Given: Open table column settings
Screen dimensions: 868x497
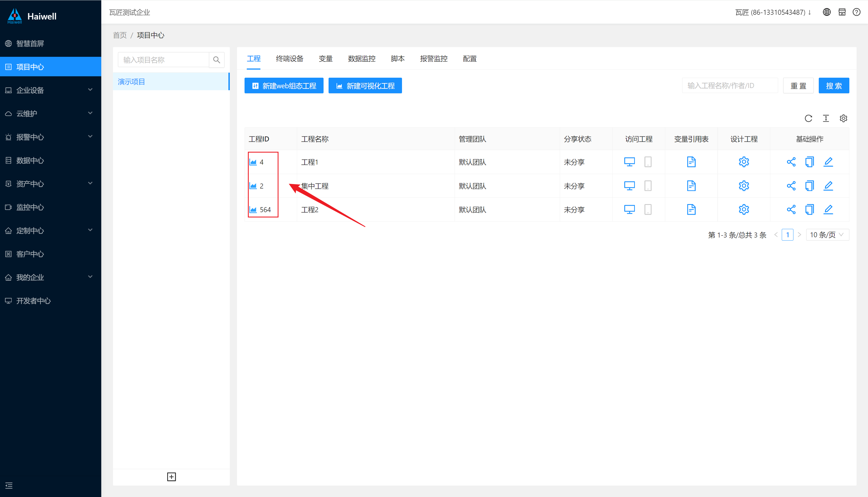Looking at the screenshot, I should pyautogui.click(x=844, y=118).
